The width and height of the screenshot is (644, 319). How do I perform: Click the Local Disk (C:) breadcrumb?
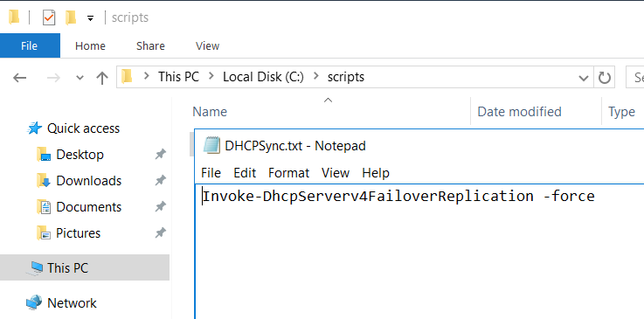[x=263, y=77]
